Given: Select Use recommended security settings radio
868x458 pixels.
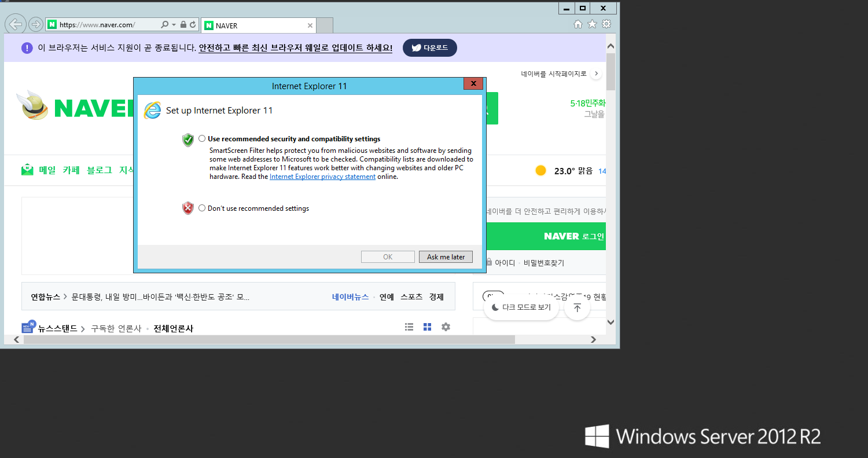Looking at the screenshot, I should point(202,139).
